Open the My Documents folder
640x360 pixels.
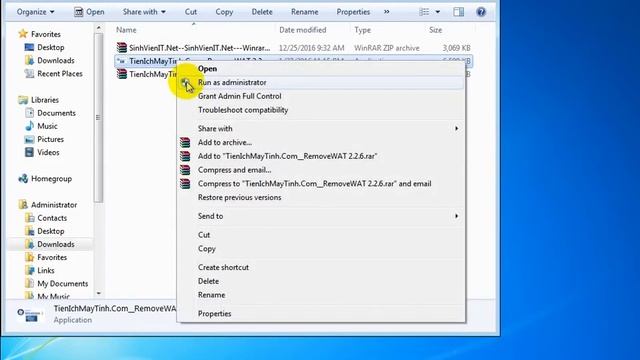click(x=57, y=284)
